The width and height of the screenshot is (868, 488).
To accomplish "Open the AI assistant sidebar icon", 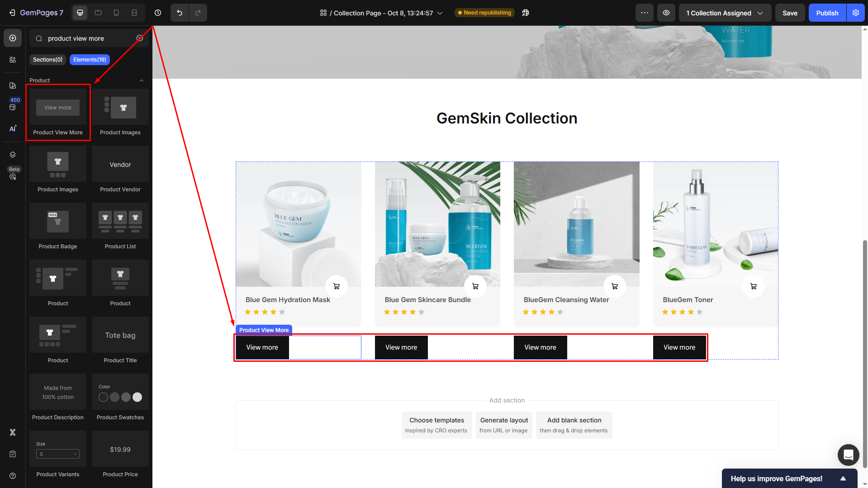I will click(13, 129).
